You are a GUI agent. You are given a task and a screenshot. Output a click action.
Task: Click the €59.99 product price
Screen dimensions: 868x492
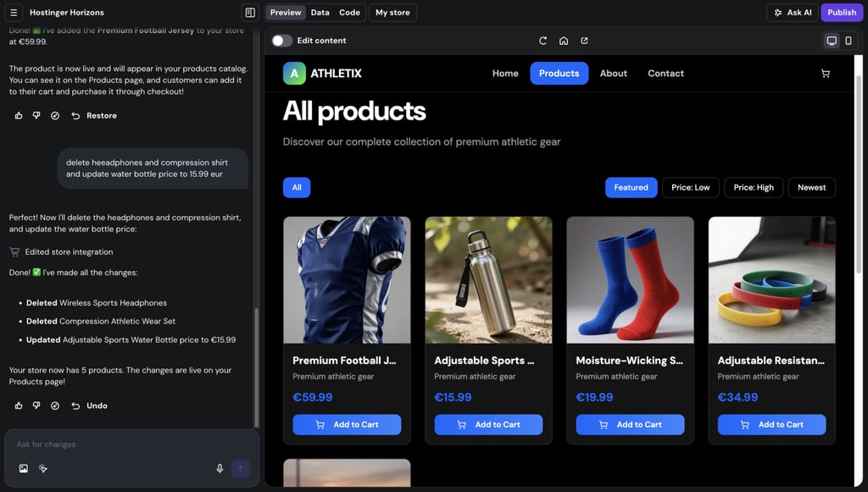click(313, 397)
